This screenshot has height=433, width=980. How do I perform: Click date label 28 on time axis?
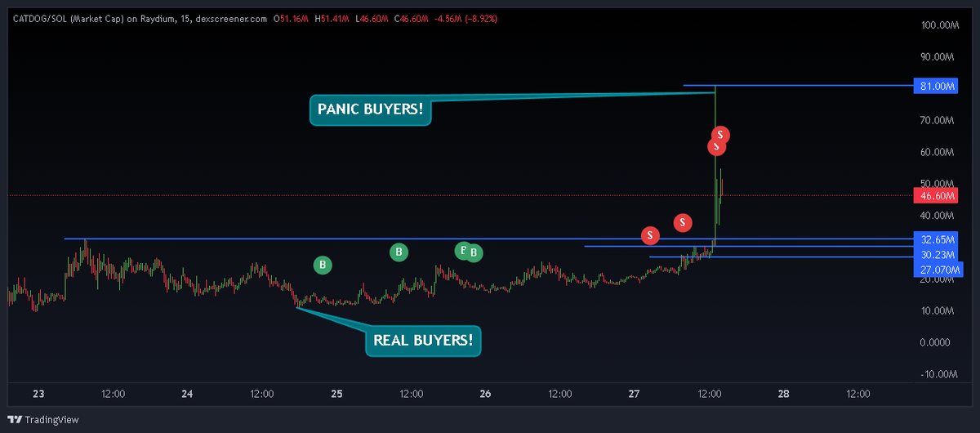[783, 394]
